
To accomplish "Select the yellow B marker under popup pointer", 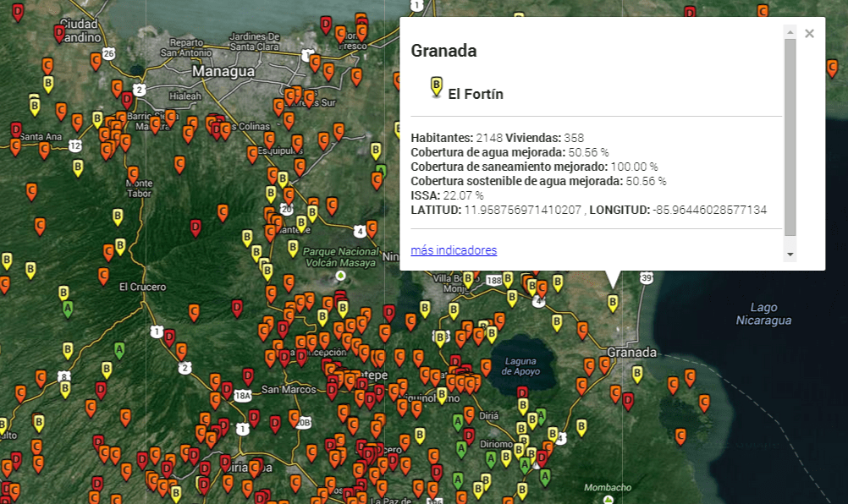I will click(613, 302).
